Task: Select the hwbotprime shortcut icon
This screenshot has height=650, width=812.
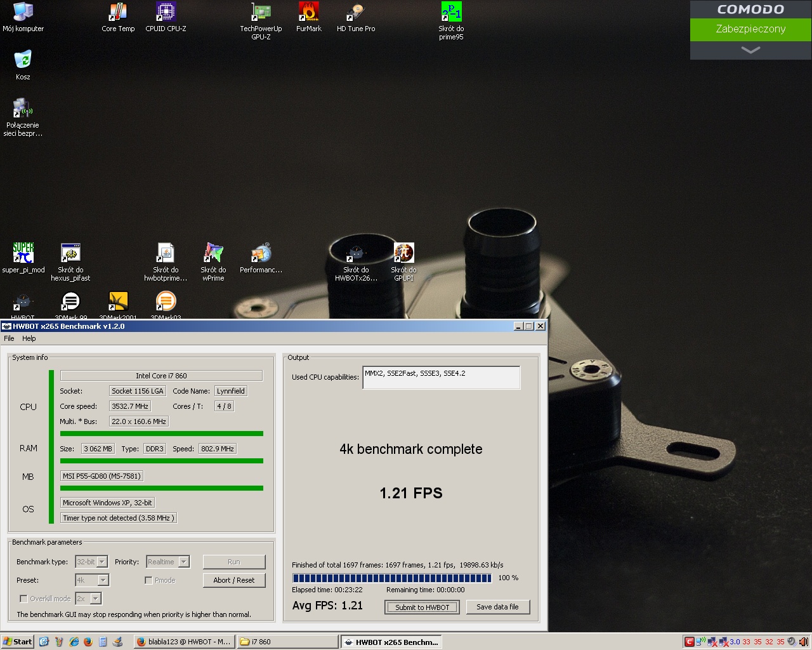Action: click(x=166, y=262)
